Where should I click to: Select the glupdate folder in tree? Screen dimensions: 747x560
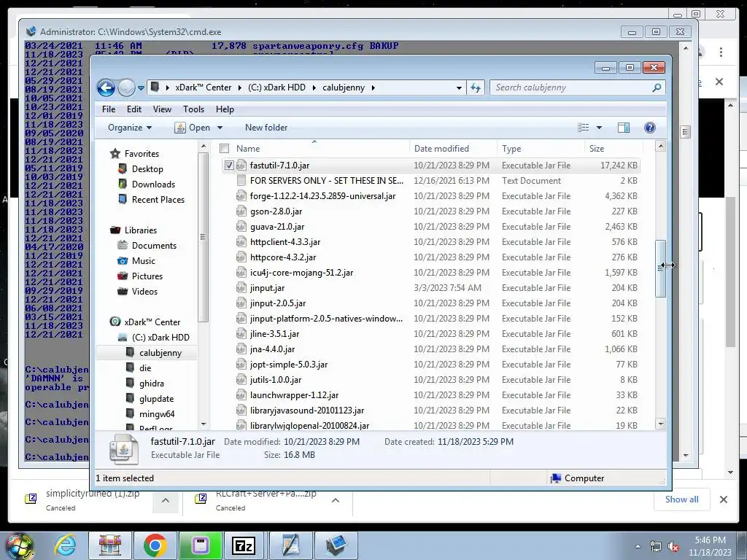(x=156, y=399)
